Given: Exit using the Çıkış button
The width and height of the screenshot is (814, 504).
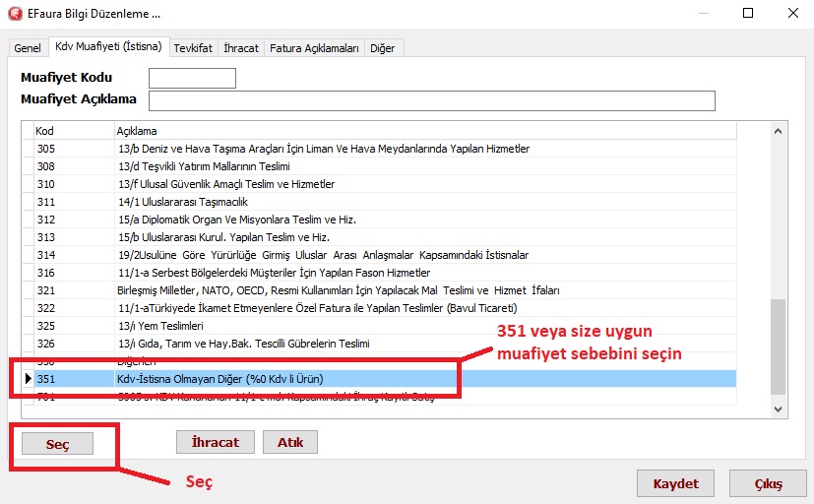Looking at the screenshot, I should (x=768, y=483).
